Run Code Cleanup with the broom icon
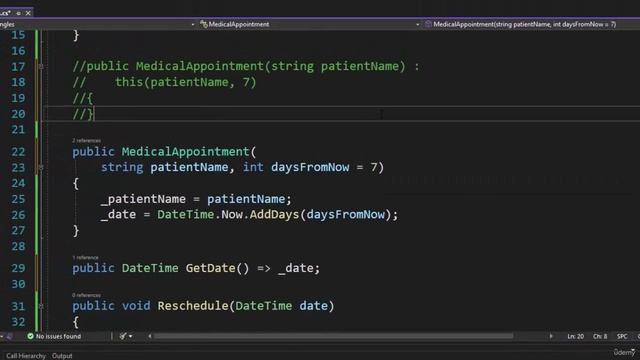 click(x=123, y=336)
